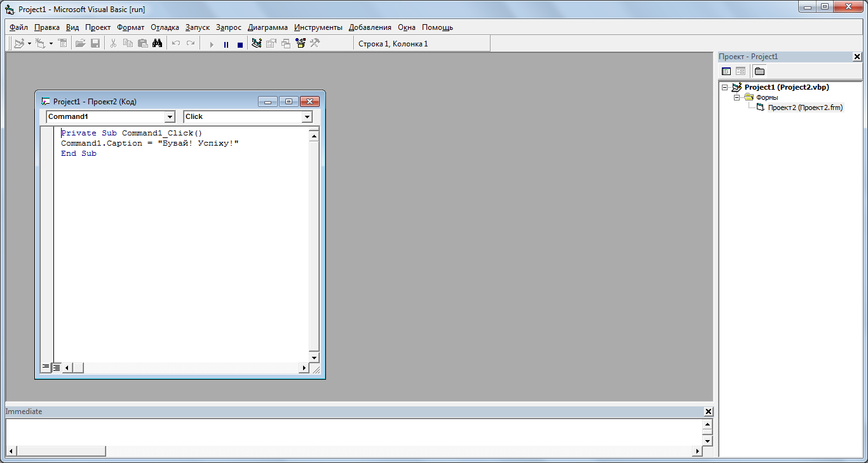This screenshot has width=868, height=463.
Task: Open the Запрос menu
Action: [229, 27]
